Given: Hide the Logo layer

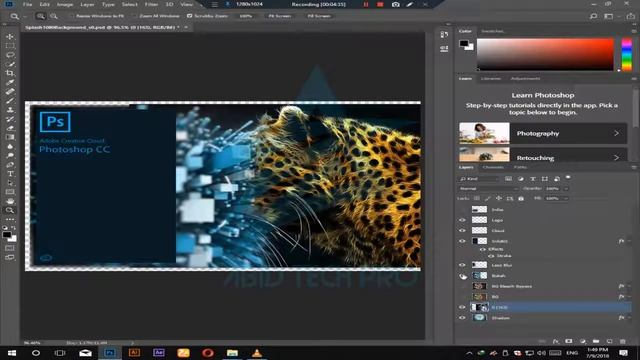Looking at the screenshot, I should [462, 220].
